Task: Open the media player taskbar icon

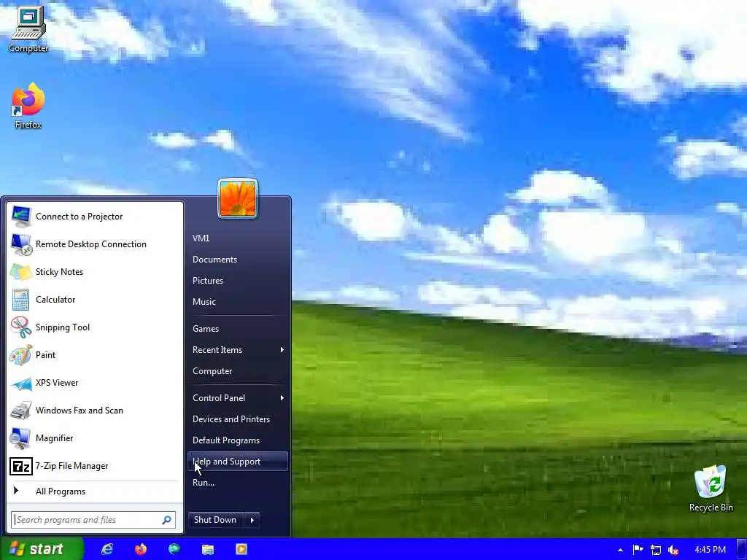Action: point(241,549)
